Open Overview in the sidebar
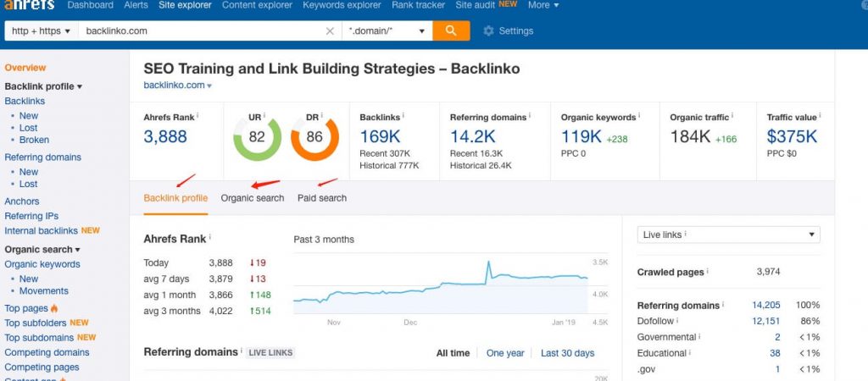868x381 pixels. (25, 68)
